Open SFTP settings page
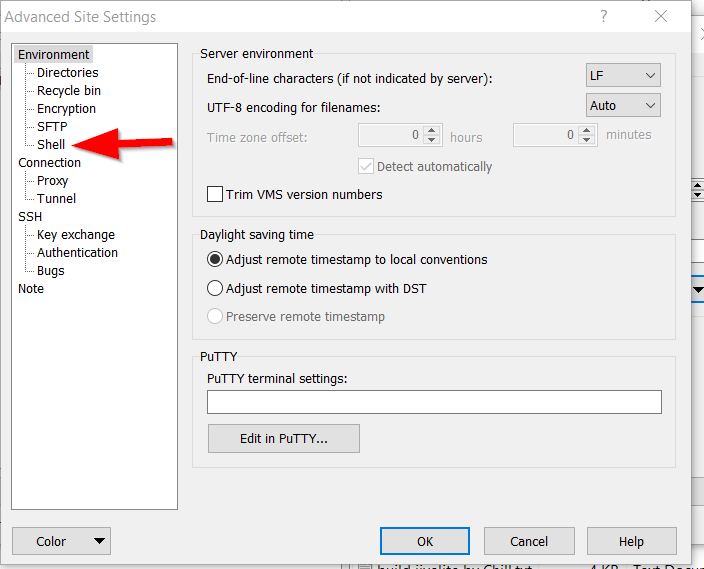This screenshot has height=569, width=704. (52, 126)
